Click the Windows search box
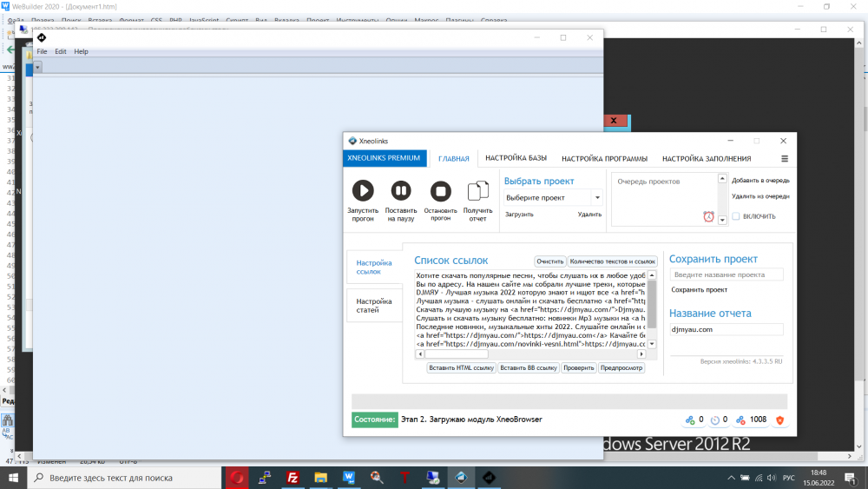 coord(124,478)
